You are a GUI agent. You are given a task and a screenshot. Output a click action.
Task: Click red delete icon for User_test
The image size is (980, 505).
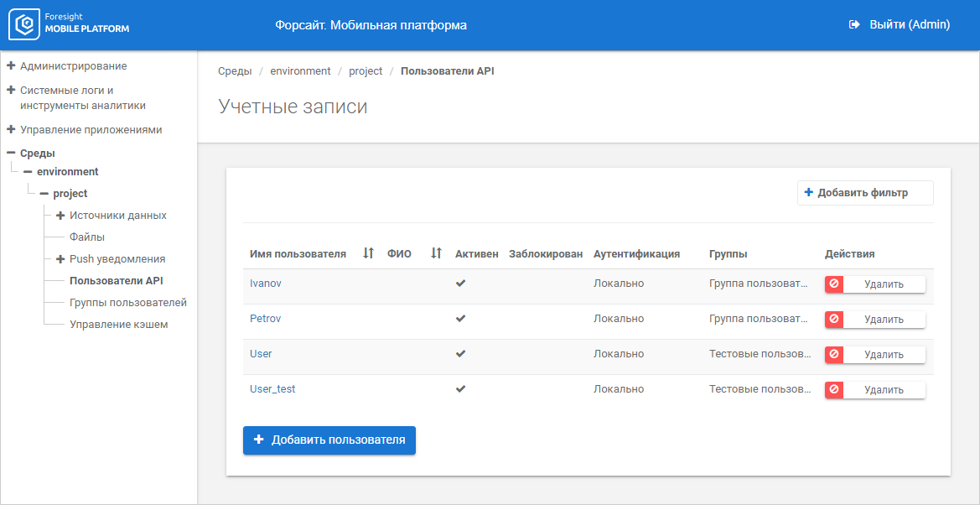tap(834, 390)
